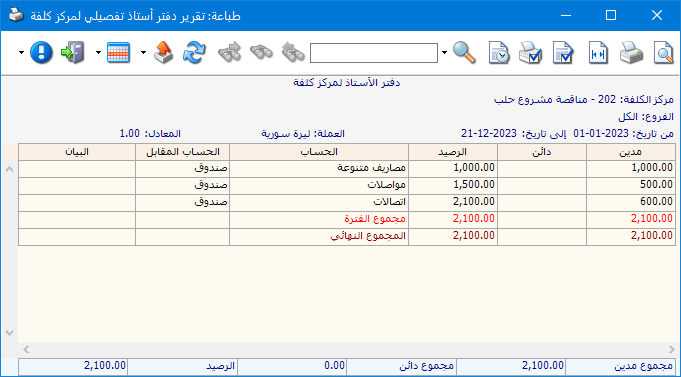
Task: Click the printer with checkmark icon
Action: click(x=530, y=53)
